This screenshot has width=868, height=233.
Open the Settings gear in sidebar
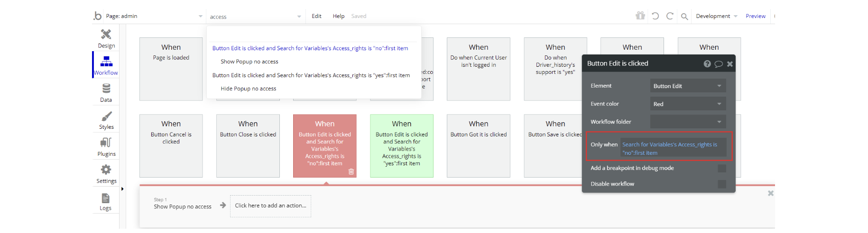pos(106,174)
